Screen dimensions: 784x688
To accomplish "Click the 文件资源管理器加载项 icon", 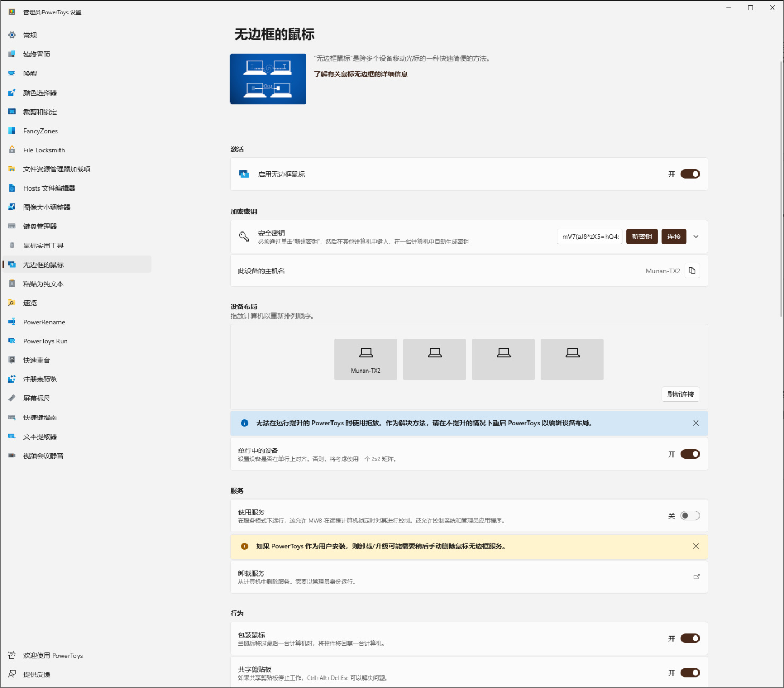I will [x=12, y=169].
